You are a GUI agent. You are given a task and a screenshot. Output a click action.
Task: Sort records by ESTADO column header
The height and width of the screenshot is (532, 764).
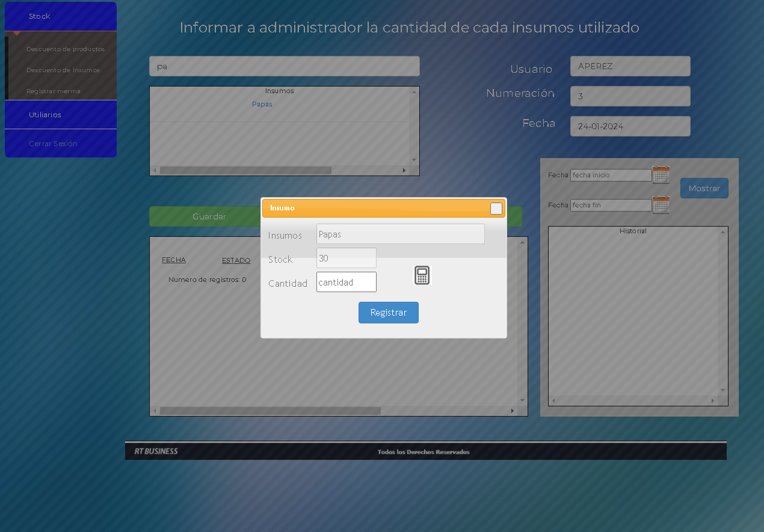coord(236,260)
